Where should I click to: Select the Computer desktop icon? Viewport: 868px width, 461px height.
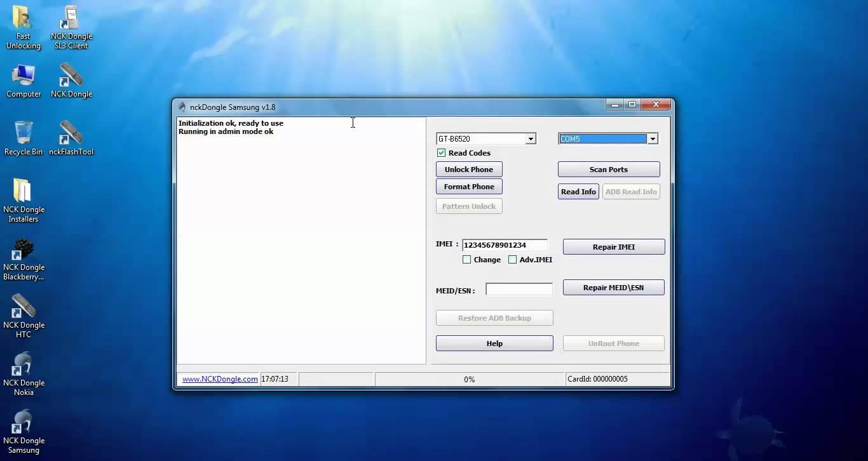tap(24, 81)
